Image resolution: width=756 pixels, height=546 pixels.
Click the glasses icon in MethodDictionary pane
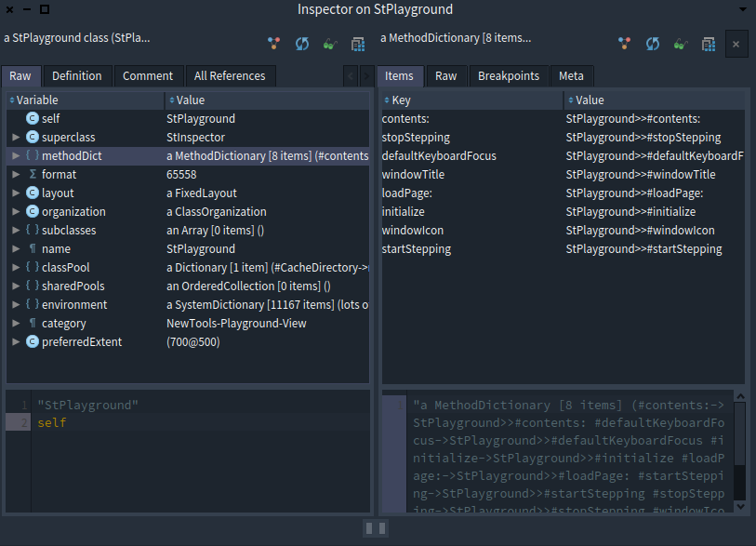point(681,45)
